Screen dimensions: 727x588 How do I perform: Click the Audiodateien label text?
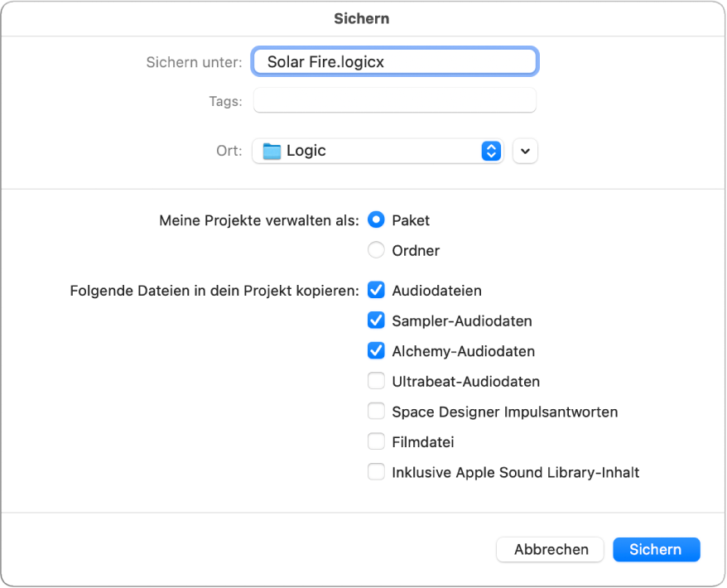click(436, 291)
